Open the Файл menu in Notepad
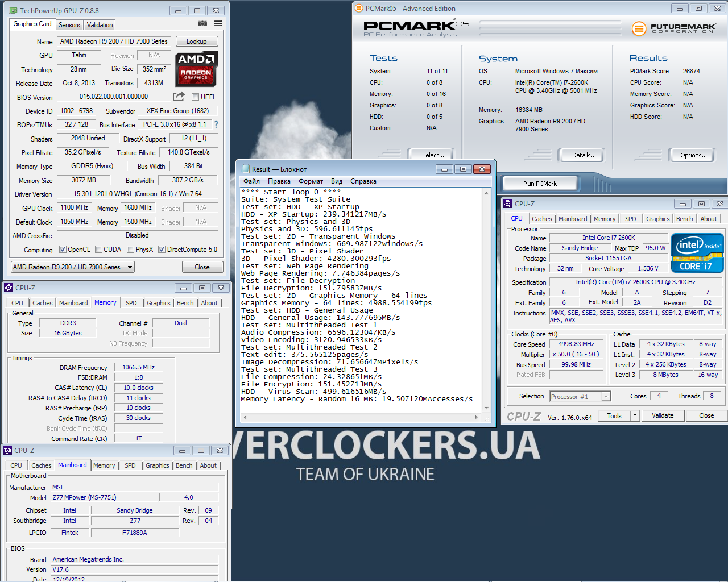The height and width of the screenshot is (582, 728). click(252, 181)
